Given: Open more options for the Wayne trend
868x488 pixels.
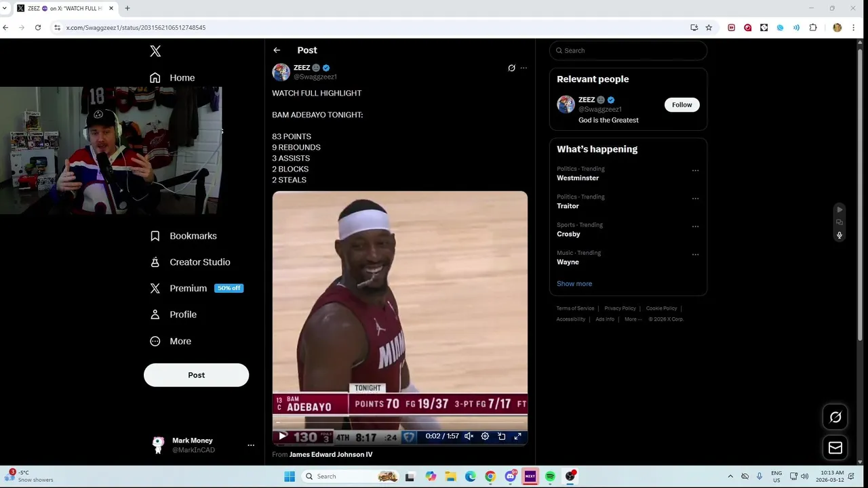Looking at the screenshot, I should (695, 255).
